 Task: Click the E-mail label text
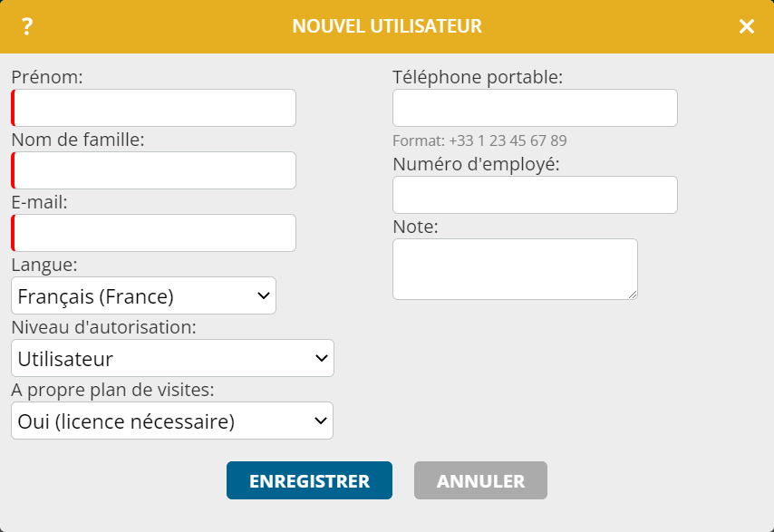pos(40,203)
